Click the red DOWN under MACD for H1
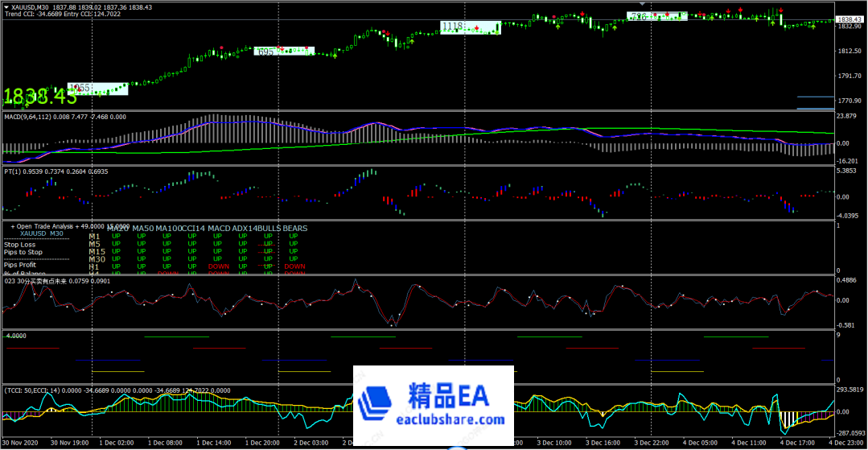 point(219,266)
